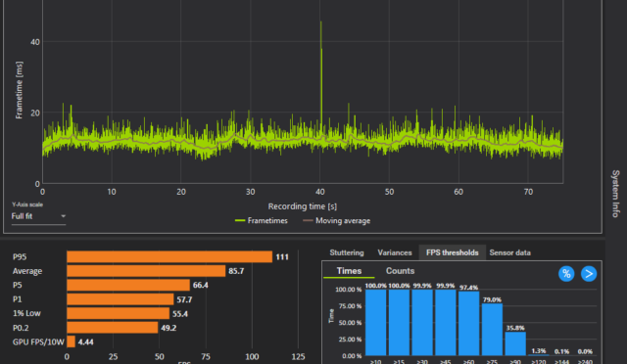Click the 0.1% threshold label
The width and height of the screenshot is (627, 364).
point(561,351)
